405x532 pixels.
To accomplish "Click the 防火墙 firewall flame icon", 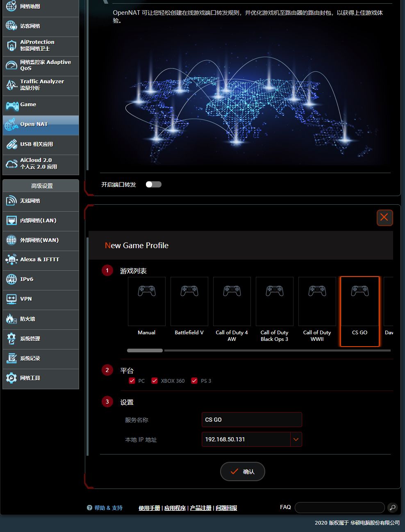I will pyautogui.click(x=11, y=319).
